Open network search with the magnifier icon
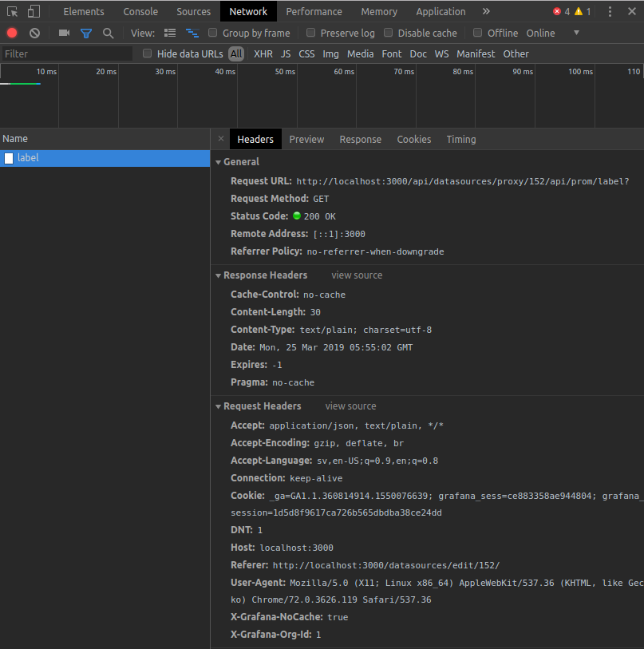Screen dimensions: 644x649 tap(106, 33)
